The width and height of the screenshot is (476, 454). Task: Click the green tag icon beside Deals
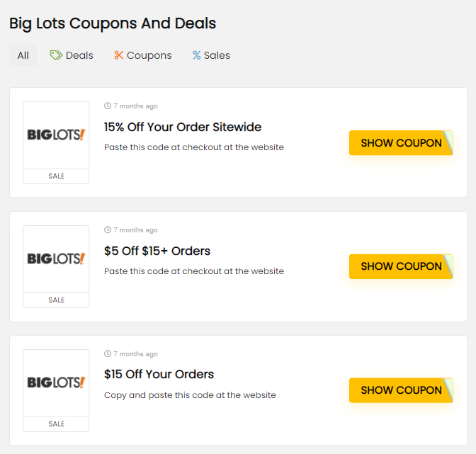click(x=56, y=55)
